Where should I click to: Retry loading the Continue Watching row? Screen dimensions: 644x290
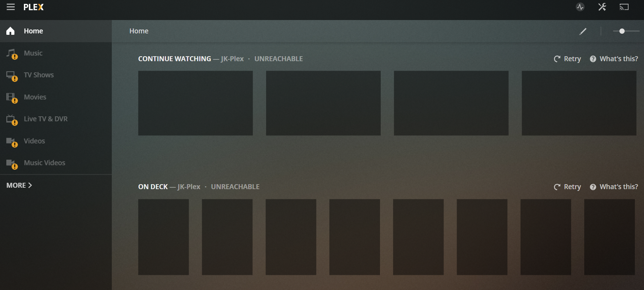567,59
